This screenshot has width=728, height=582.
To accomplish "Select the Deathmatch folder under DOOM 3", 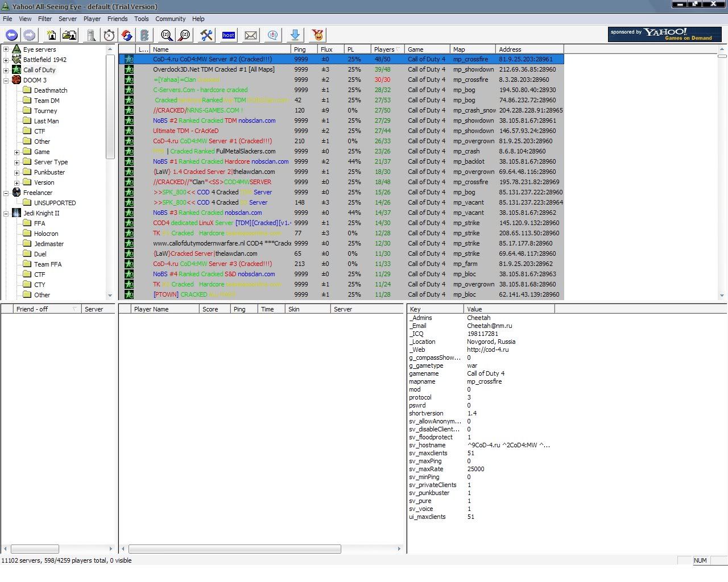I will coord(51,90).
